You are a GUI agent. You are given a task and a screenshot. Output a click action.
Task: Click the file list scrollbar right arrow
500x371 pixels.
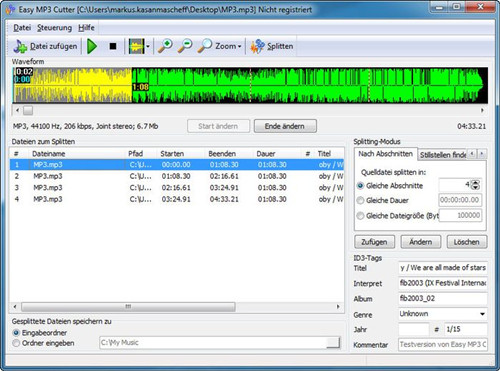[x=338, y=307]
